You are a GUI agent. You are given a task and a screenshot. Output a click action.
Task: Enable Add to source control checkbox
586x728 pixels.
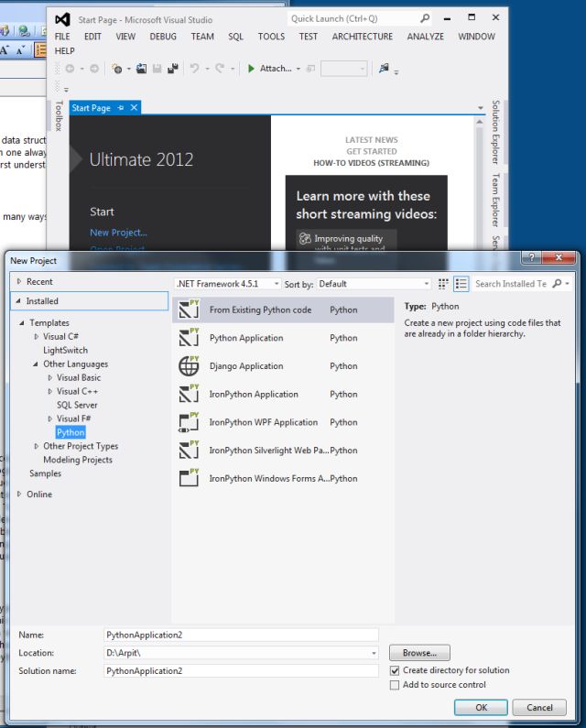click(395, 685)
